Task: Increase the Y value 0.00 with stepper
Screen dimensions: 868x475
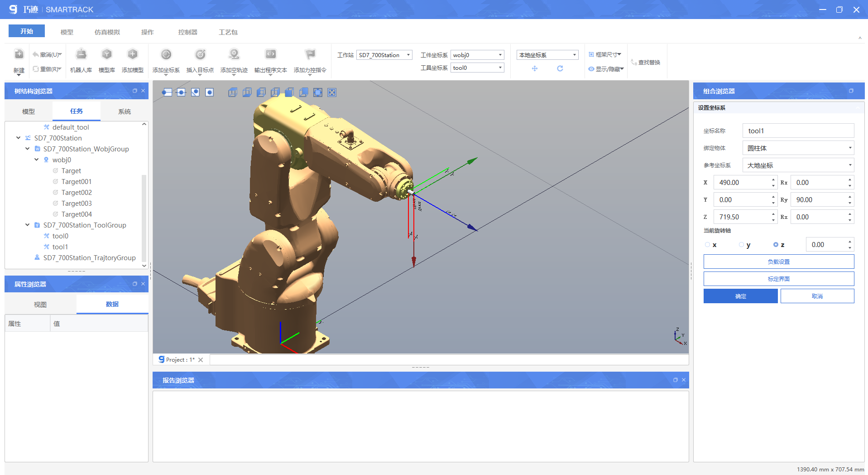Action: pos(773,197)
